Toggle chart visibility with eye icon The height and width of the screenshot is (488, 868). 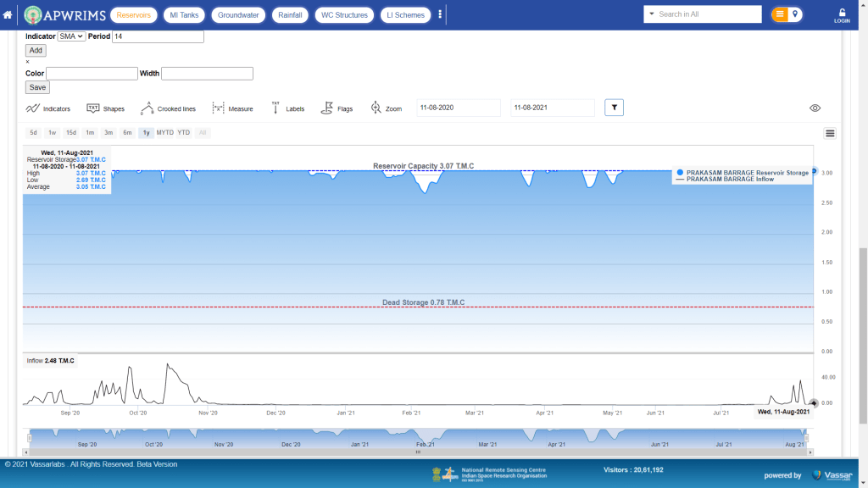click(815, 108)
